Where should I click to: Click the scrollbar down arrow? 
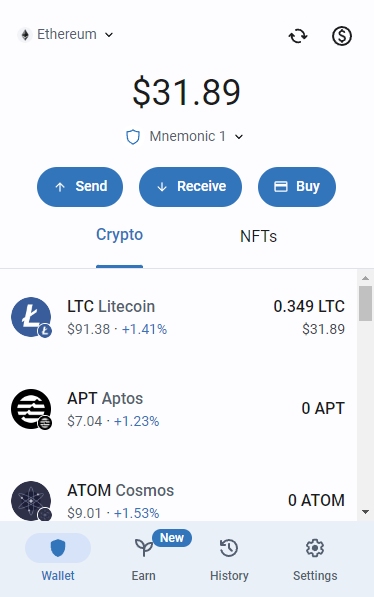(366, 512)
